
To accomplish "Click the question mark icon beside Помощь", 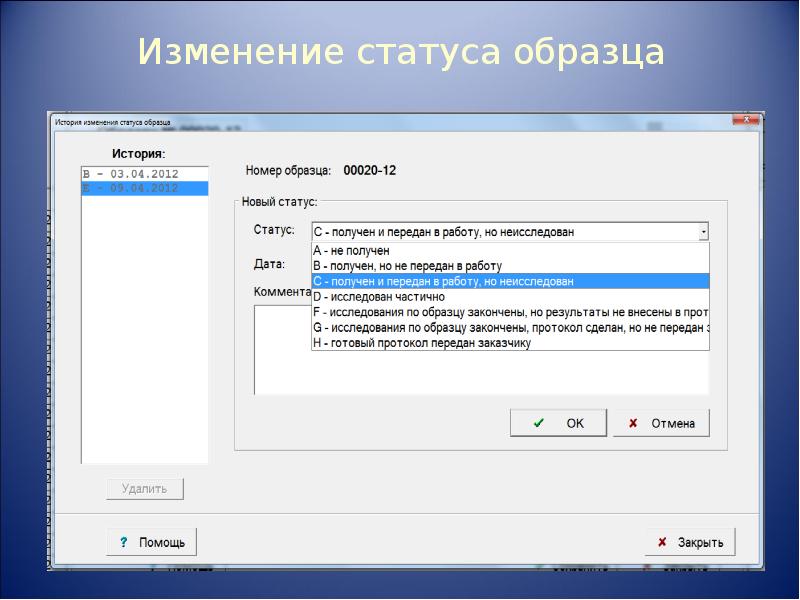I will [x=123, y=542].
